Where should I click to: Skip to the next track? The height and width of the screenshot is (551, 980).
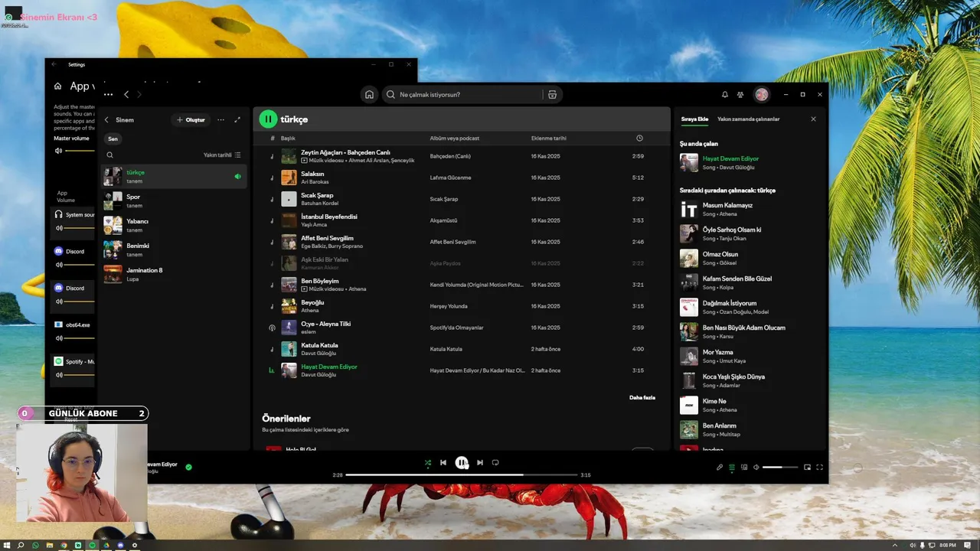(x=480, y=462)
